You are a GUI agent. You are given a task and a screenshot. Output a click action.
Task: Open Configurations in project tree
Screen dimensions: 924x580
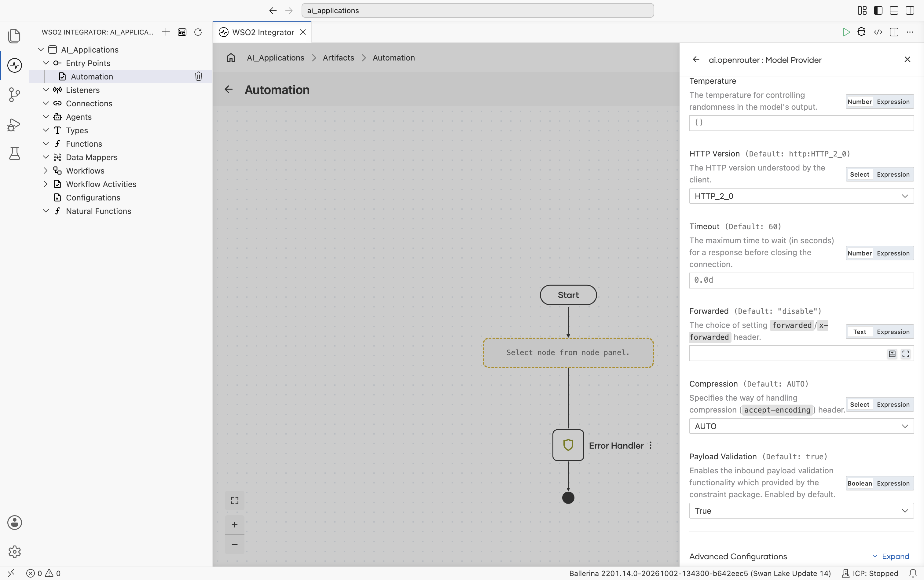tap(93, 197)
